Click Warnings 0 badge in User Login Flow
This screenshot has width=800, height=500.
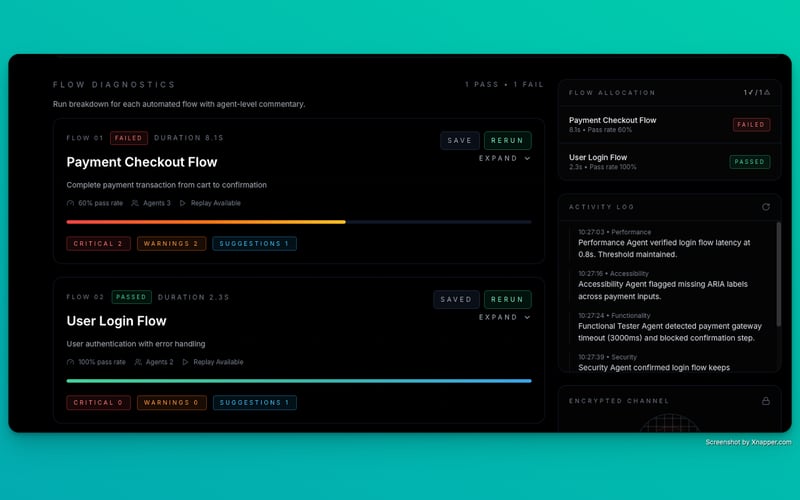coord(171,403)
